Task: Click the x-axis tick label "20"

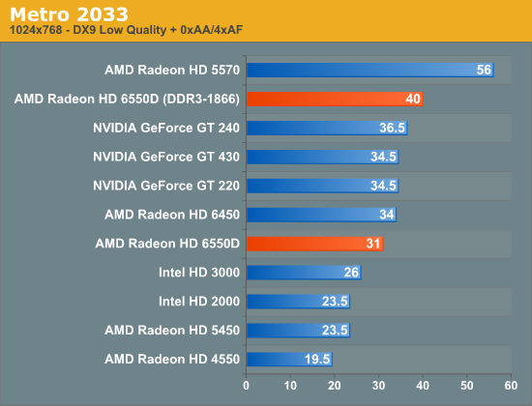Action: click(x=335, y=386)
